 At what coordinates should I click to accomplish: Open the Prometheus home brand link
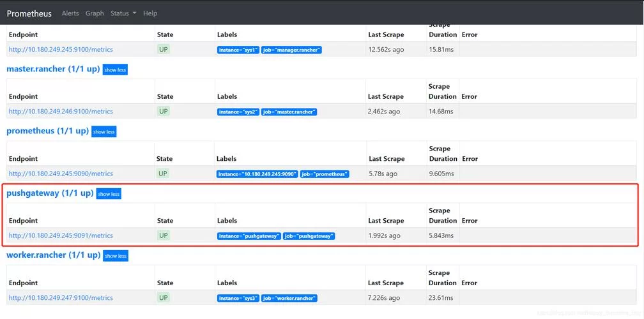[x=29, y=13]
